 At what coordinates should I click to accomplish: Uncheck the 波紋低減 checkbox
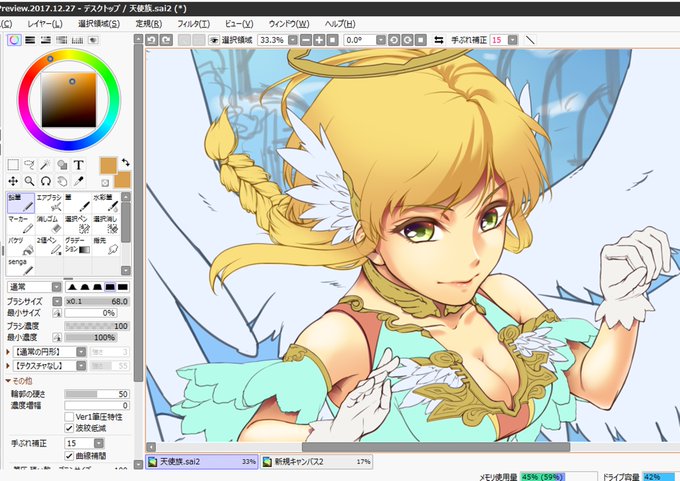pyautogui.click(x=69, y=428)
